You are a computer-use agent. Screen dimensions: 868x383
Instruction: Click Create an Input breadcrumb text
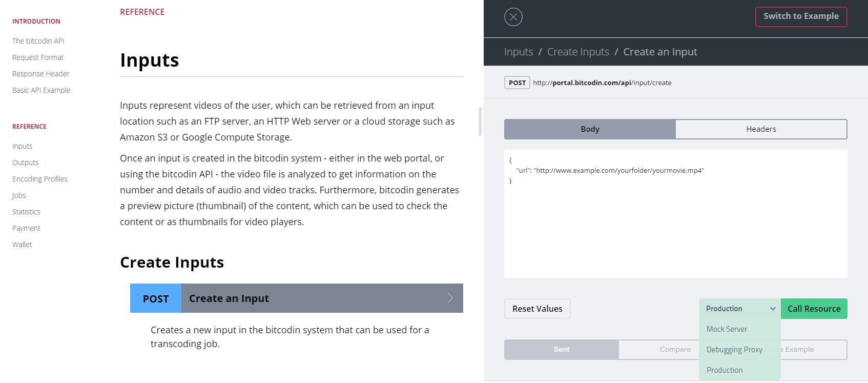(660, 52)
